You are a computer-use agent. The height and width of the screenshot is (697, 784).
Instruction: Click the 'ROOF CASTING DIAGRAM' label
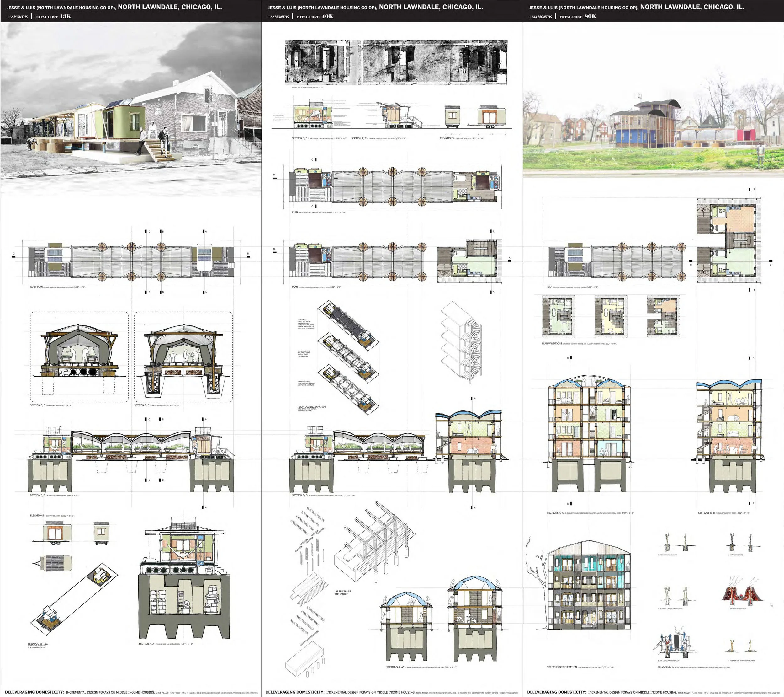coord(312,406)
